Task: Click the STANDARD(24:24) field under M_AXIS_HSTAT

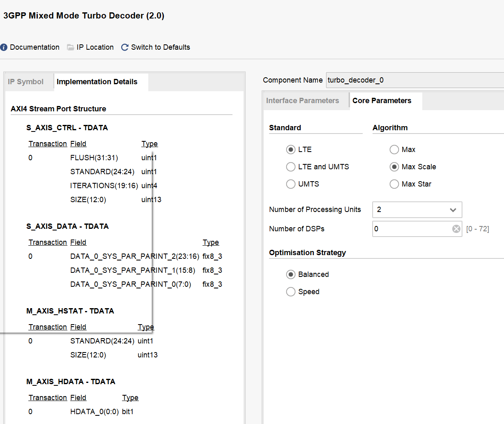Action: tap(102, 341)
